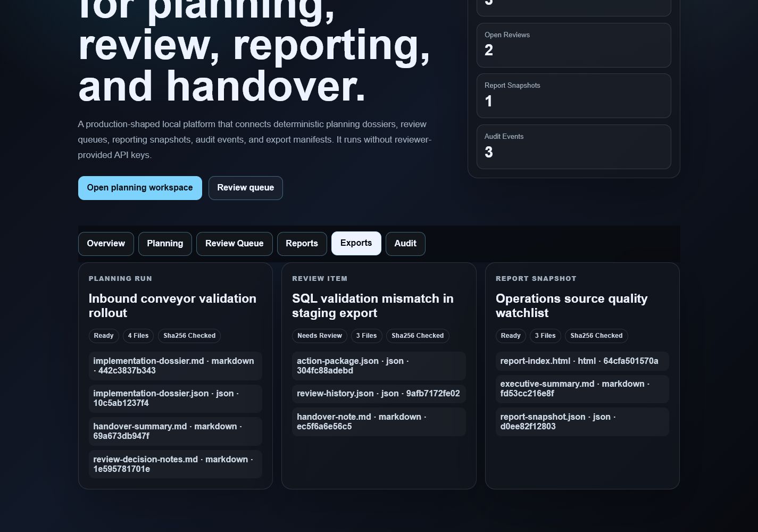Select the SQL validation mismatch title

pyautogui.click(x=373, y=306)
